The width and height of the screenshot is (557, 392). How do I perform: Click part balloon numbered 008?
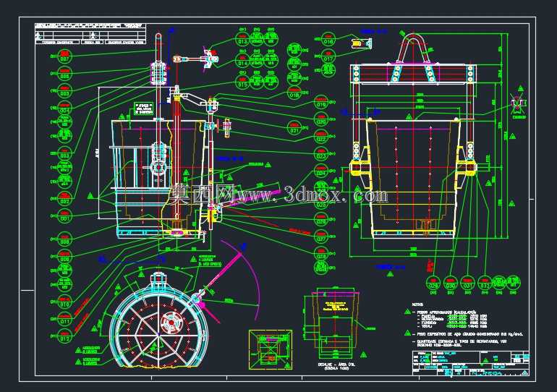click(x=64, y=239)
